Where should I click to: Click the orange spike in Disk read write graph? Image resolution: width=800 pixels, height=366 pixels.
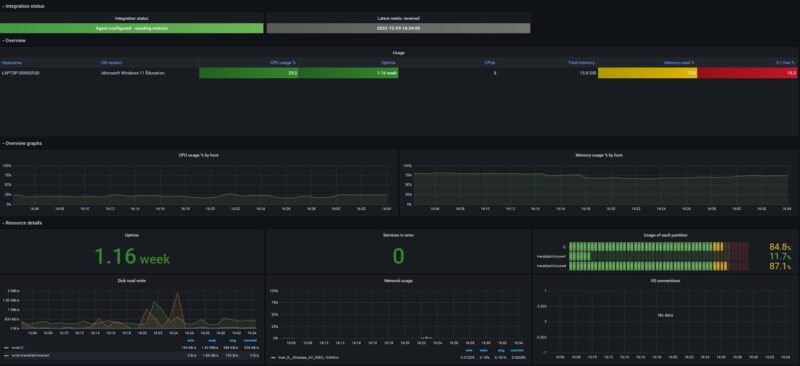tap(177, 309)
